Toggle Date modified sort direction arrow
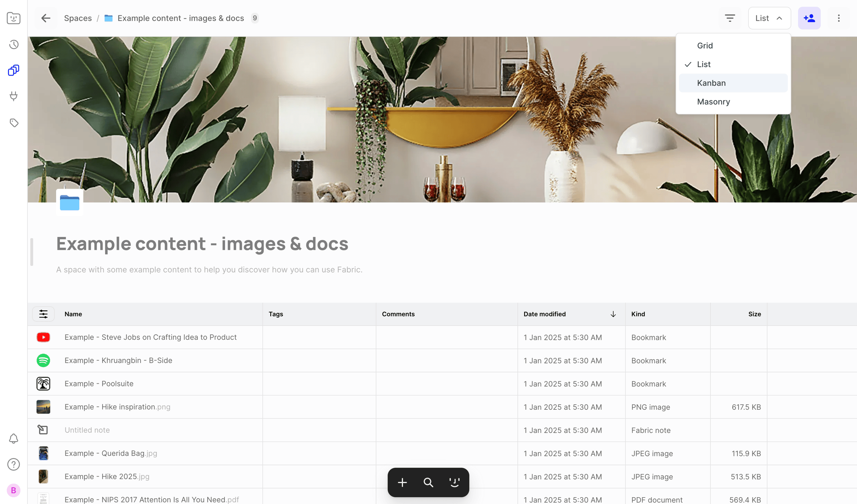The width and height of the screenshot is (857, 504). (x=613, y=314)
